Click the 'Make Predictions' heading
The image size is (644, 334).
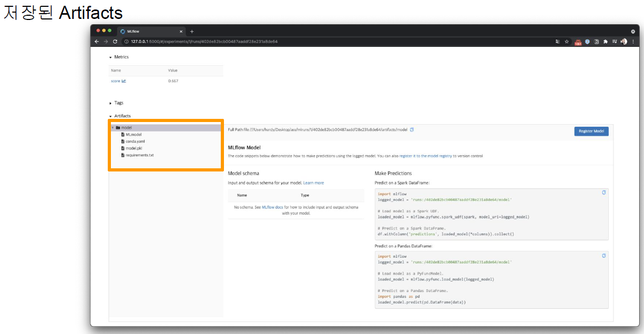point(393,173)
